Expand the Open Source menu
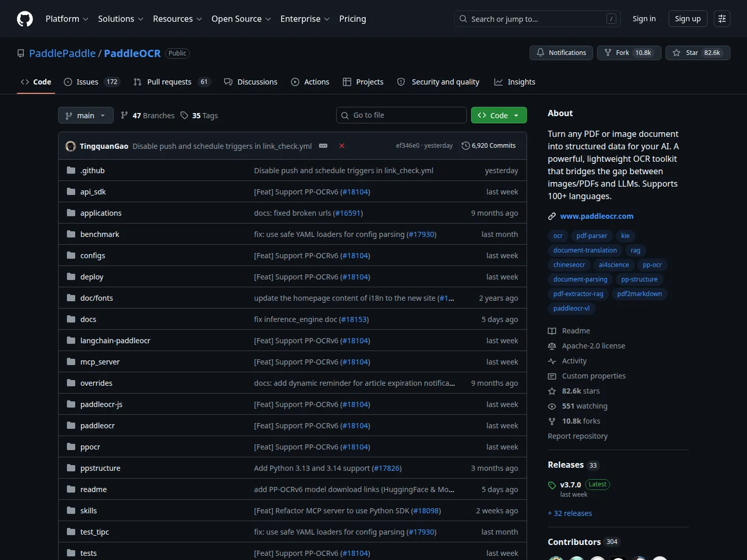The image size is (747, 560). 241,19
